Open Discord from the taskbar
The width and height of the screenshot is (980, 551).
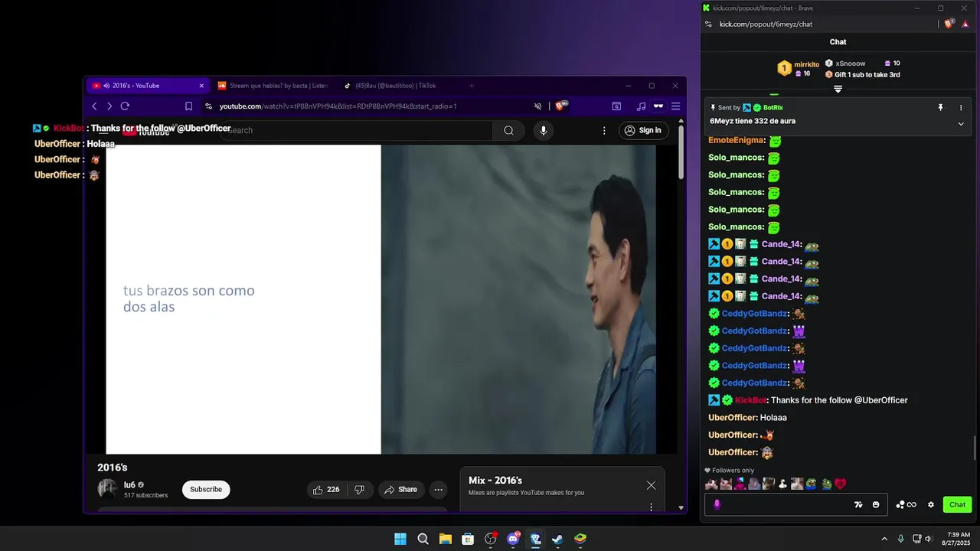click(x=513, y=539)
